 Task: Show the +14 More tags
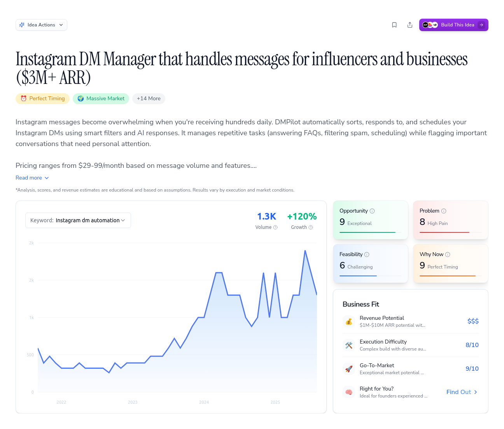(x=149, y=99)
